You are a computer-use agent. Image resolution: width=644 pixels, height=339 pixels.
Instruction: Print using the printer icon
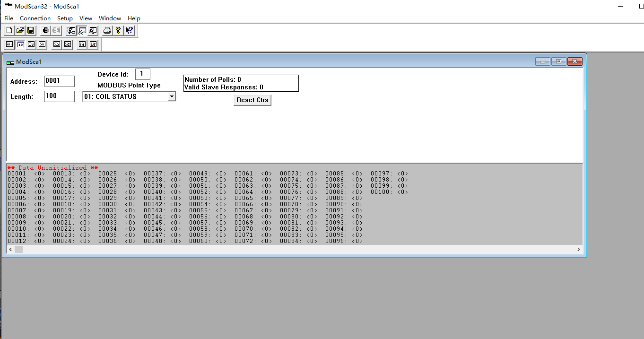tap(107, 31)
